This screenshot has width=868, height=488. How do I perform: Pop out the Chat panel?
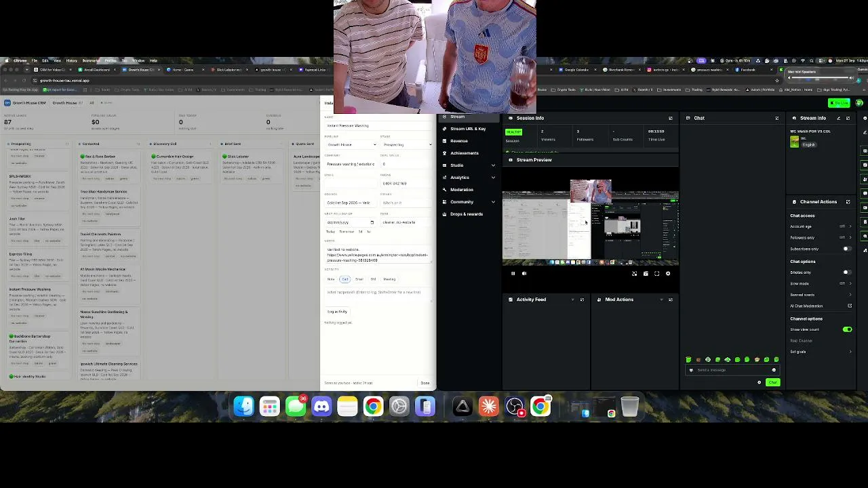(777, 118)
